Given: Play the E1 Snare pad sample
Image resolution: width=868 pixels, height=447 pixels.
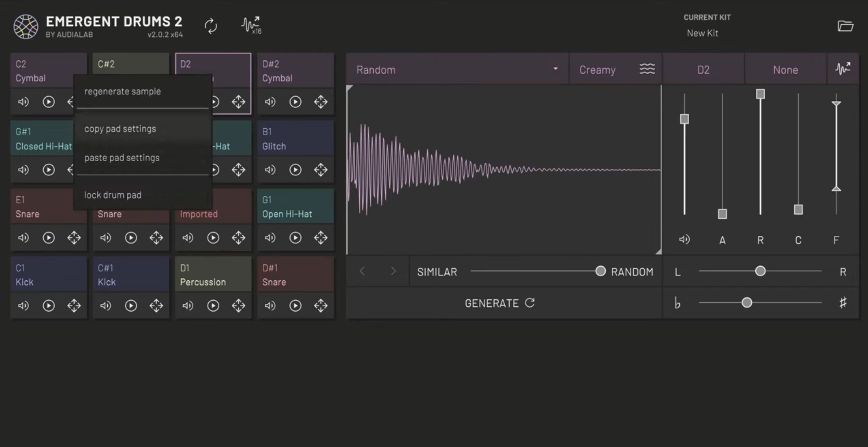Looking at the screenshot, I should 49,238.
